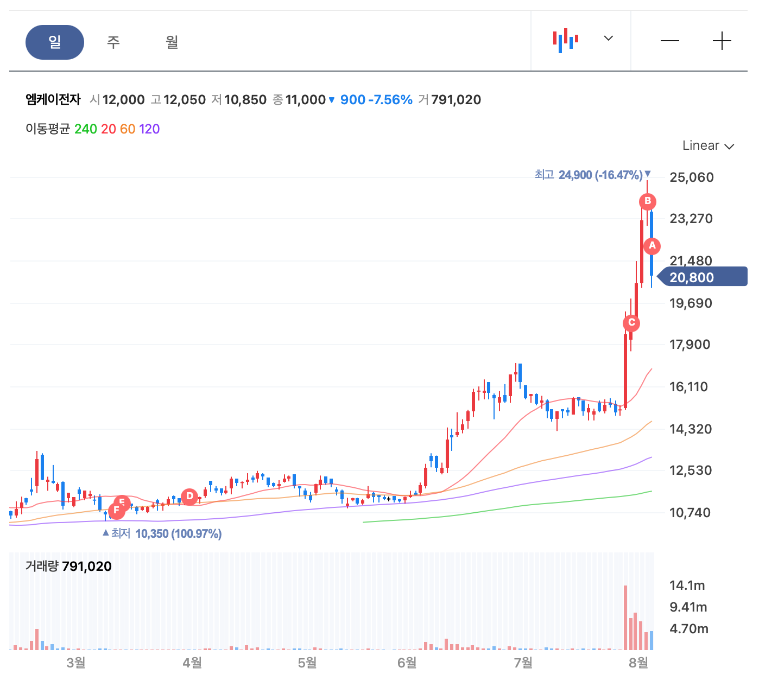The height and width of the screenshot is (700, 759).
Task: Click the 240 moving average label
Action: pos(86,129)
